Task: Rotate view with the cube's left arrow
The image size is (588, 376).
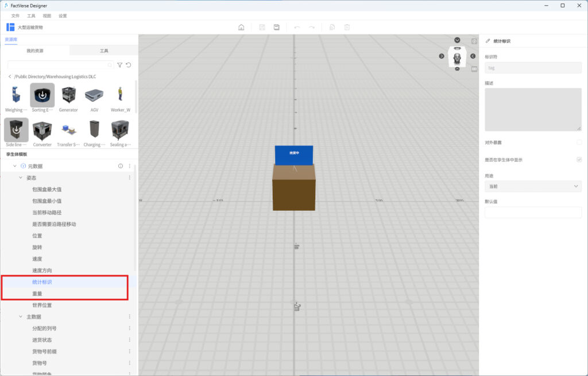Action: (442, 56)
